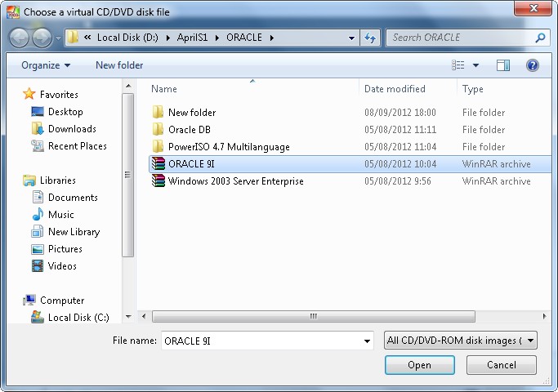Open Help via the question mark icon
This screenshot has width=558, height=392.
pos(533,65)
